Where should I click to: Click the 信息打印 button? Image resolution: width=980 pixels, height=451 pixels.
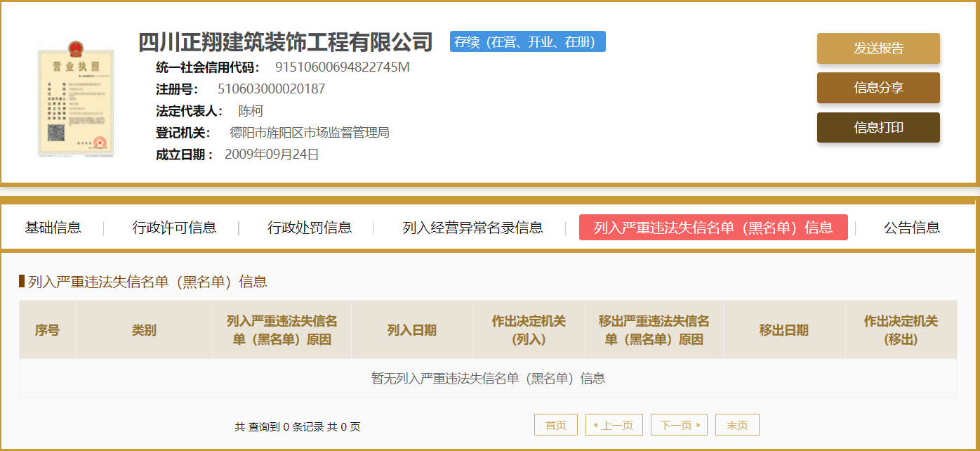878,127
